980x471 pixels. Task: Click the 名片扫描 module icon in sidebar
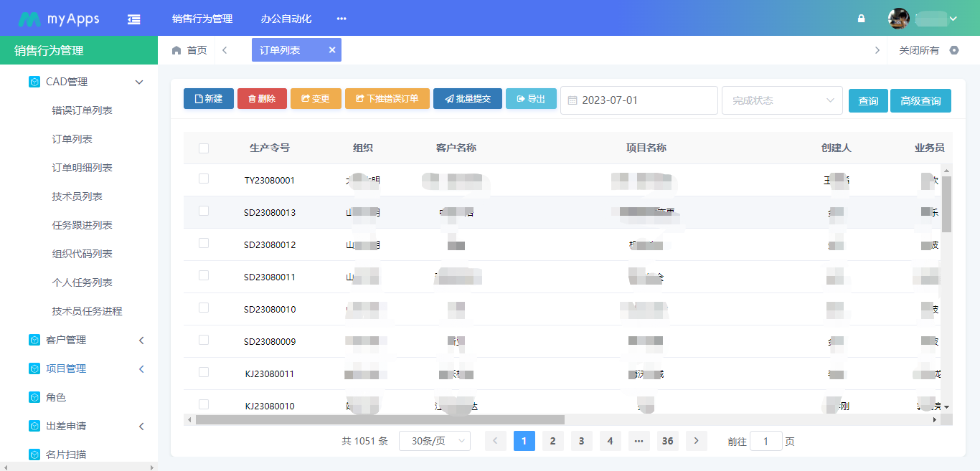(x=33, y=454)
